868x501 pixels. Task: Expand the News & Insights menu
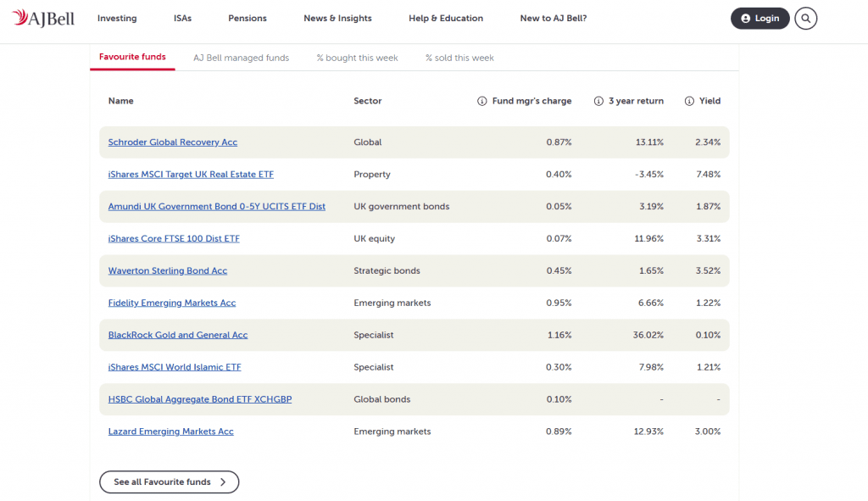(x=337, y=19)
